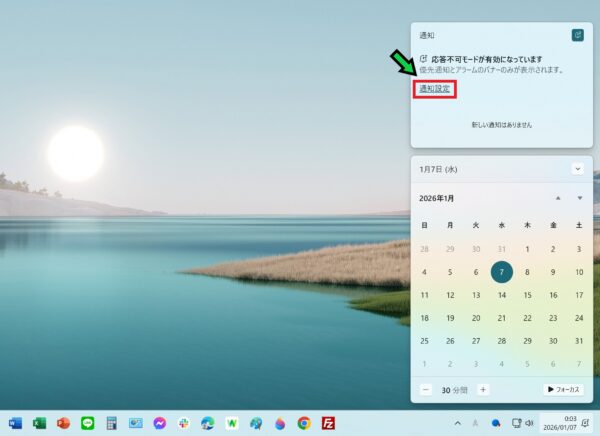Select the highlighted date 7 in the calendar
The width and height of the screenshot is (600, 436).
(x=502, y=272)
